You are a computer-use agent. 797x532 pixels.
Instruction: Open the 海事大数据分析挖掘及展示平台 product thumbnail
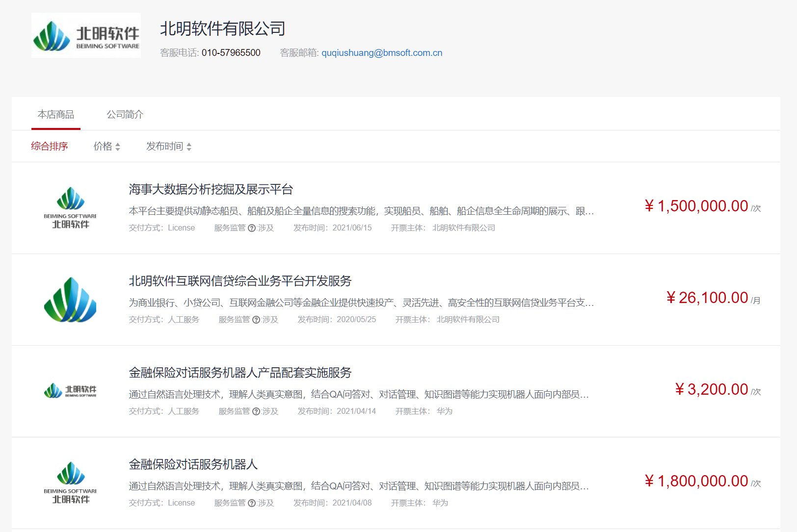(70, 208)
